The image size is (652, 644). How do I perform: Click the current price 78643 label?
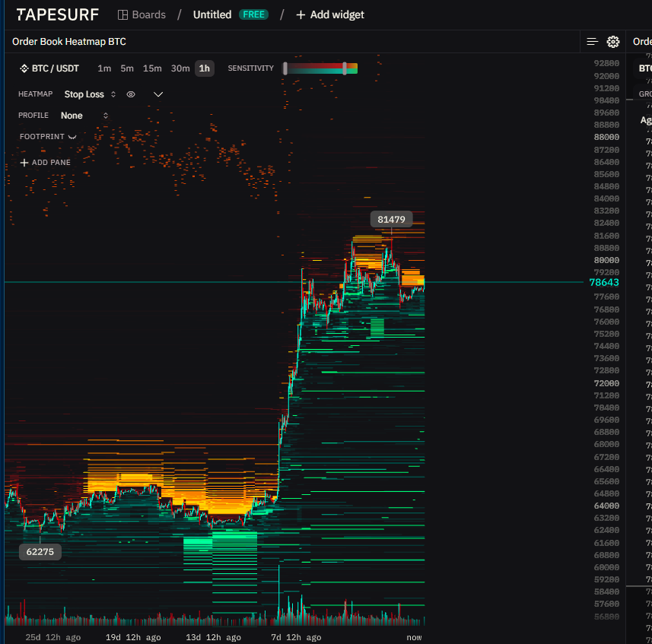[x=604, y=283]
